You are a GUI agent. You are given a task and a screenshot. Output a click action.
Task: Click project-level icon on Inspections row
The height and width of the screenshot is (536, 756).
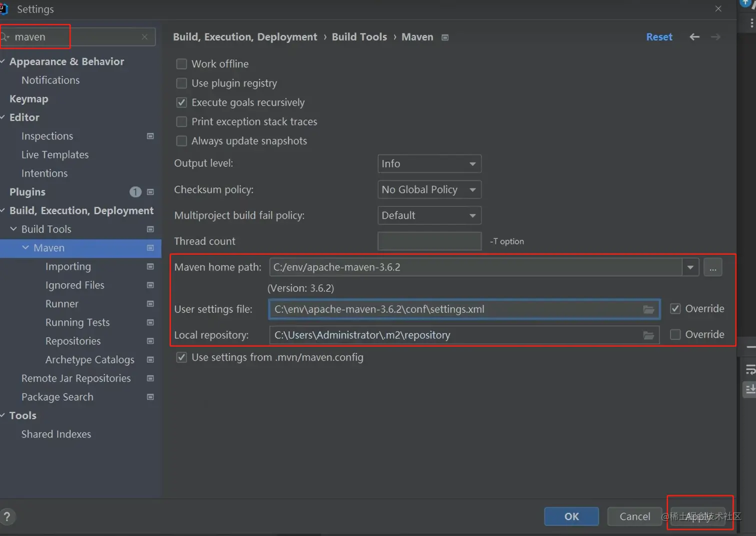click(x=150, y=136)
